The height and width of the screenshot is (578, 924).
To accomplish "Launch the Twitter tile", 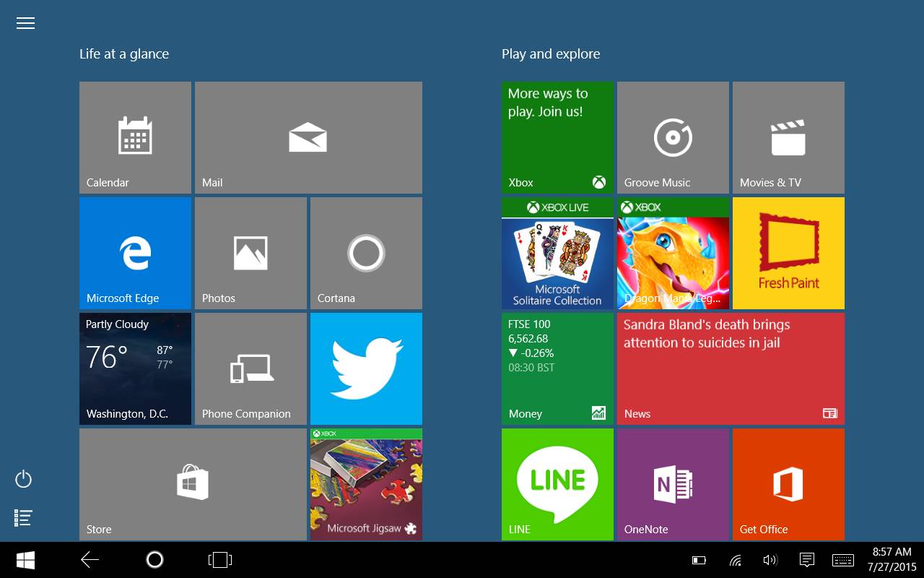I will point(366,368).
